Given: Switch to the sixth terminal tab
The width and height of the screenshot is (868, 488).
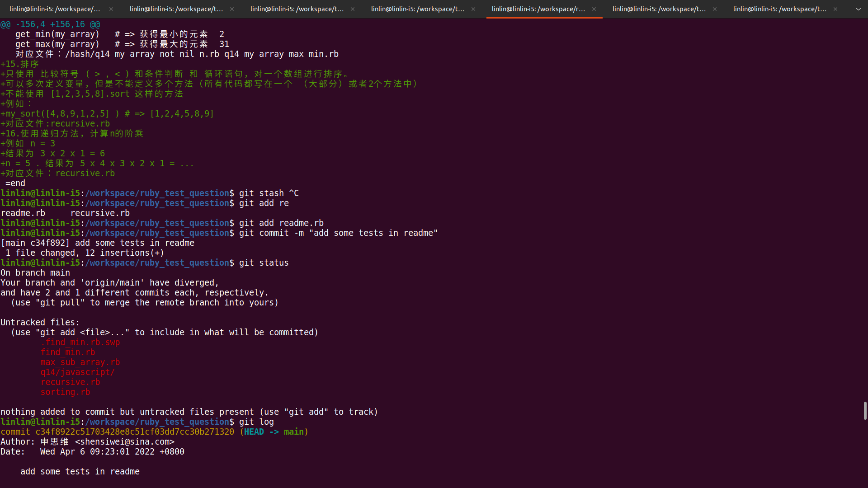Looking at the screenshot, I should (659, 9).
